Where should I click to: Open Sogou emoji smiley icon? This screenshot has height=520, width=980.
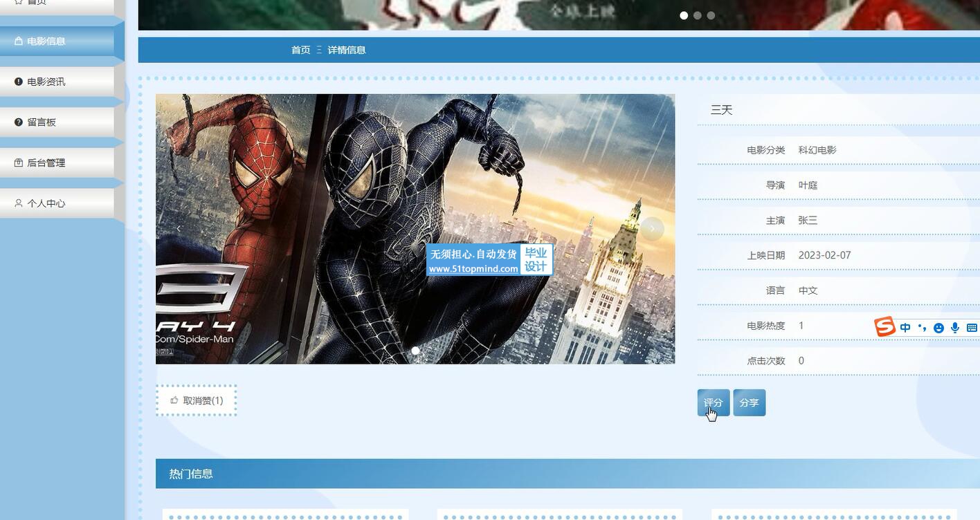[938, 328]
